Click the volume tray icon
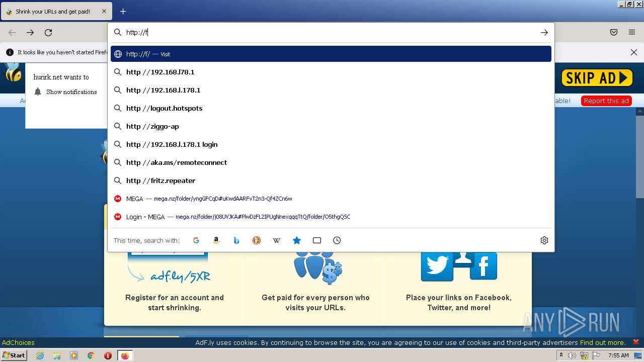The height and width of the screenshot is (362, 644). tap(572, 355)
